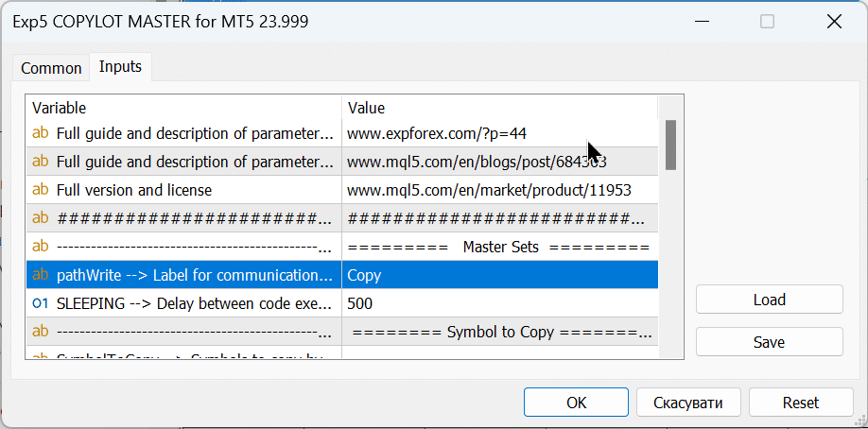Click the 'ab' icon beside mql5 blogs row
This screenshot has height=429, width=868.
pyautogui.click(x=41, y=162)
